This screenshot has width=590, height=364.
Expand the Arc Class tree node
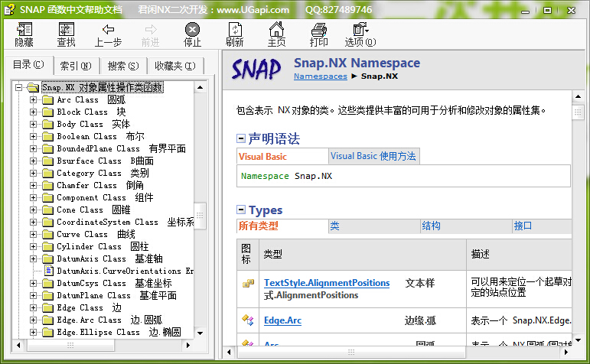tap(33, 100)
